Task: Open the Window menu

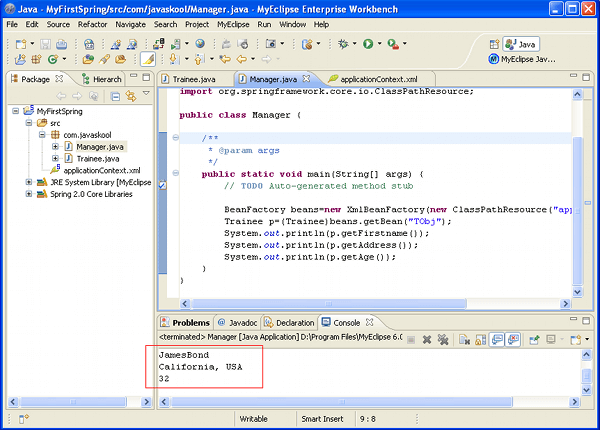Action: (292, 24)
